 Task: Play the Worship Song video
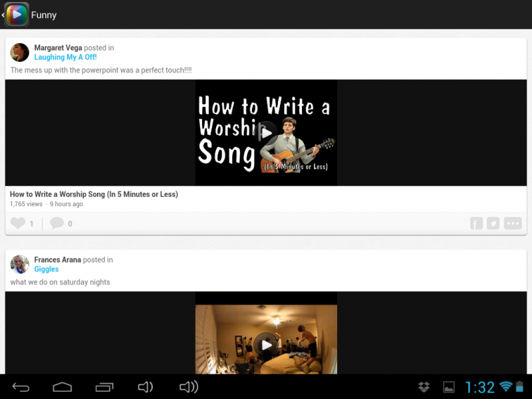[267, 132]
